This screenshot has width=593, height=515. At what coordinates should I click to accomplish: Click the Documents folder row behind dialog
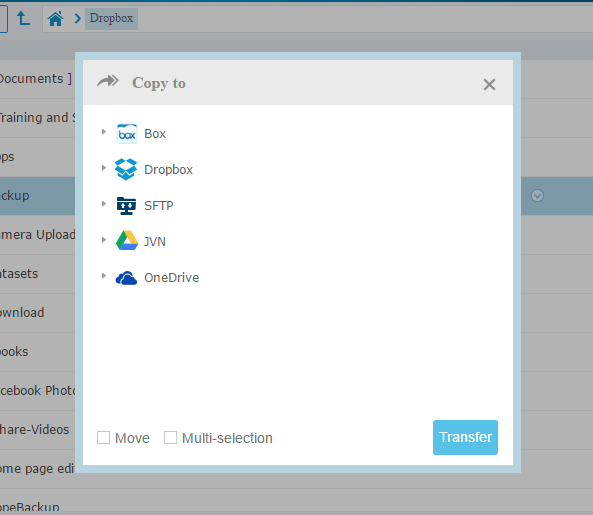tap(37, 79)
